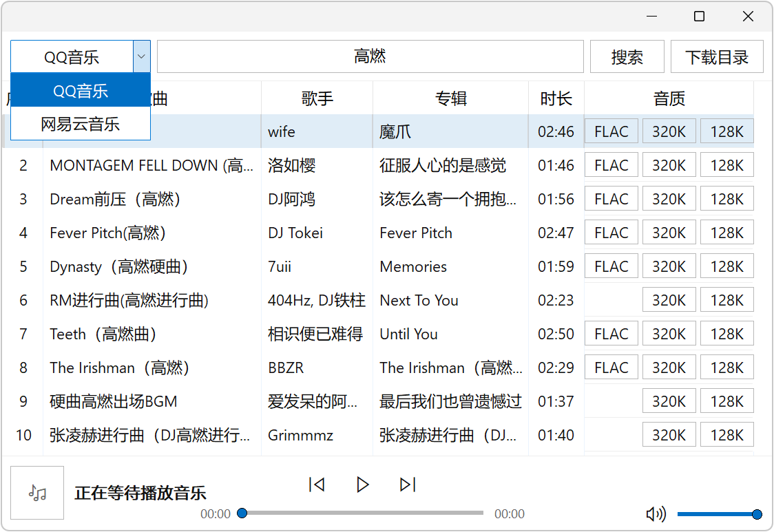Image resolution: width=774 pixels, height=532 pixels.
Task: Click the music note album thumbnail
Action: tap(37, 493)
